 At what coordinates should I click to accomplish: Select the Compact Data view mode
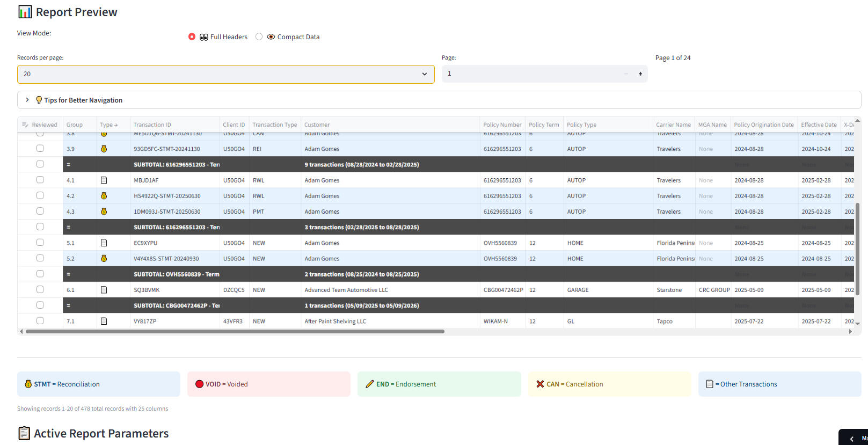tap(259, 37)
